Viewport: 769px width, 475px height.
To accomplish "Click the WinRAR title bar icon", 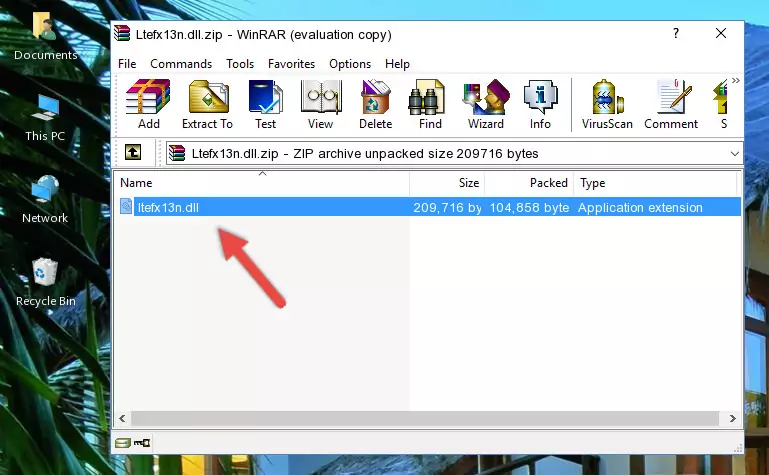I will tap(123, 34).
